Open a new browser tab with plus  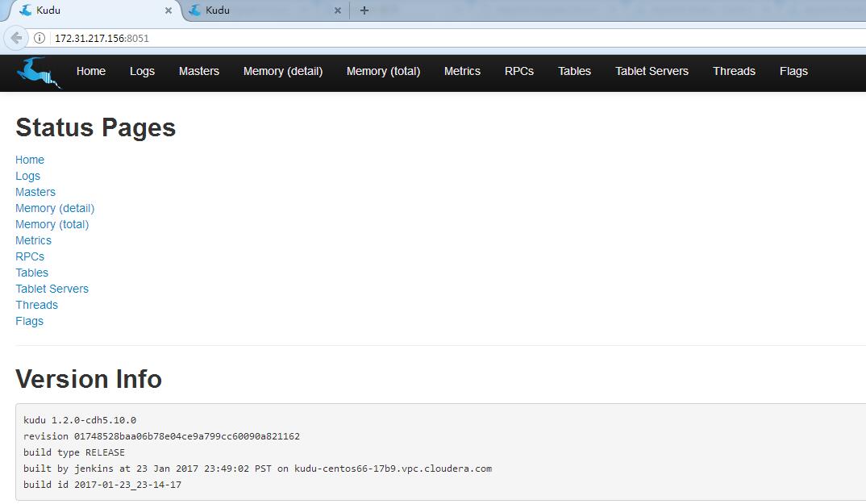tap(364, 10)
